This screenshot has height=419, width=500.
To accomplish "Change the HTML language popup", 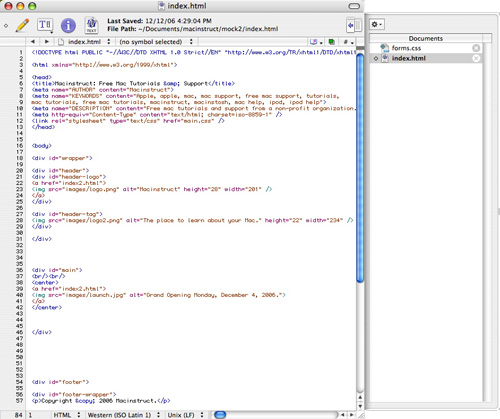I will 66,415.
